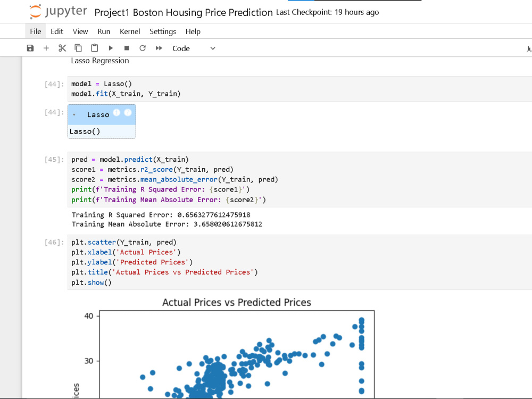Restart kernel and run all cells icon

[x=159, y=48]
